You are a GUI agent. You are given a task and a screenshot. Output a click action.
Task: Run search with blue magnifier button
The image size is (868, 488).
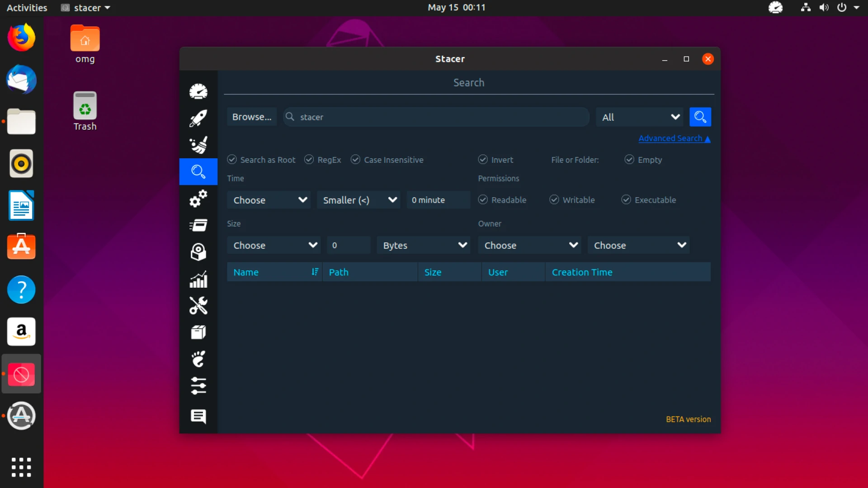coord(700,117)
